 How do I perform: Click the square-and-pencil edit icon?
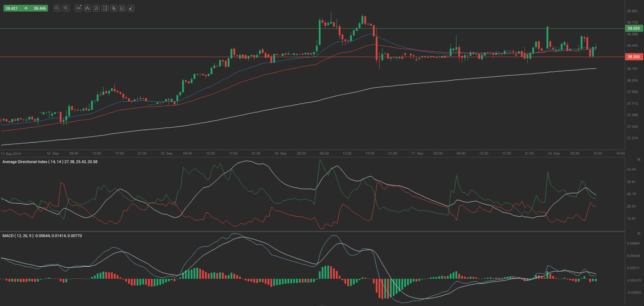pyautogui.click(x=122, y=8)
